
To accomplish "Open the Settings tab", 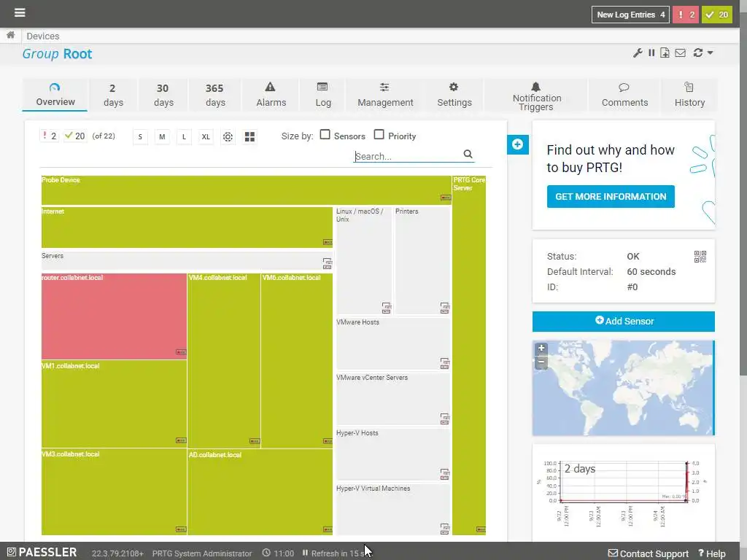I will (x=454, y=95).
